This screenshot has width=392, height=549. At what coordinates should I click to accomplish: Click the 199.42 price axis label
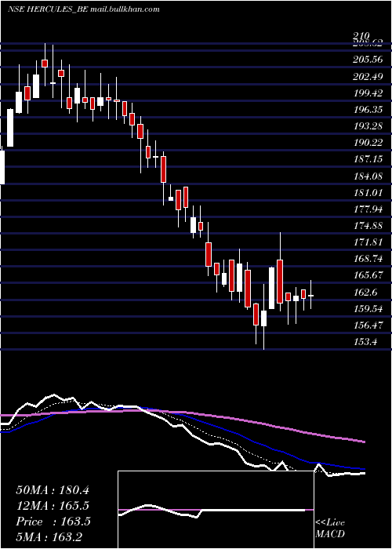point(368,93)
